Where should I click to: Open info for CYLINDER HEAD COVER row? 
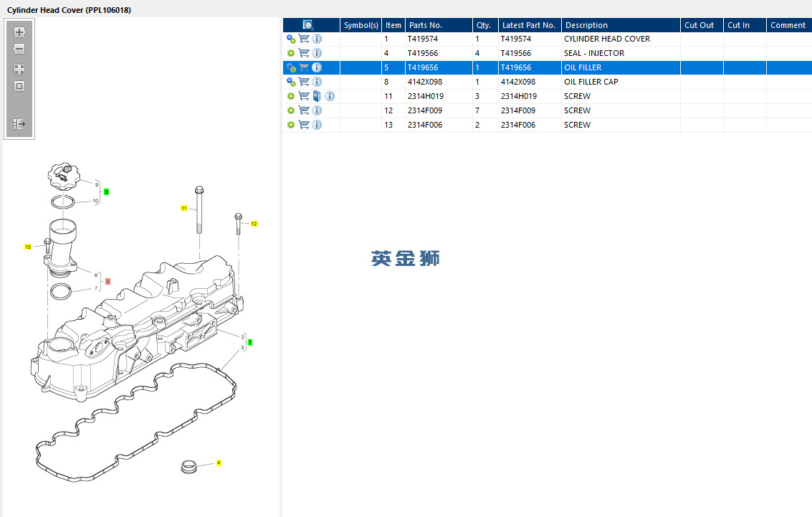pos(317,39)
